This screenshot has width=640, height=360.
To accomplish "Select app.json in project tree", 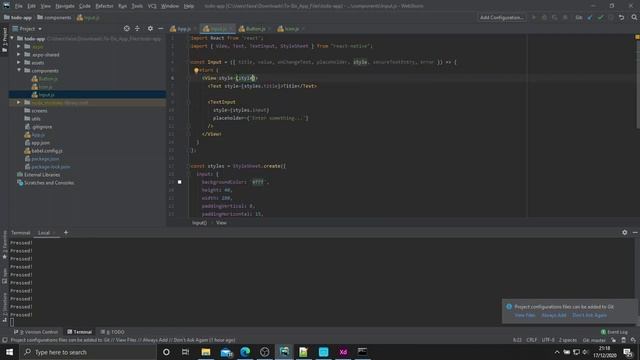I will click(41, 143).
